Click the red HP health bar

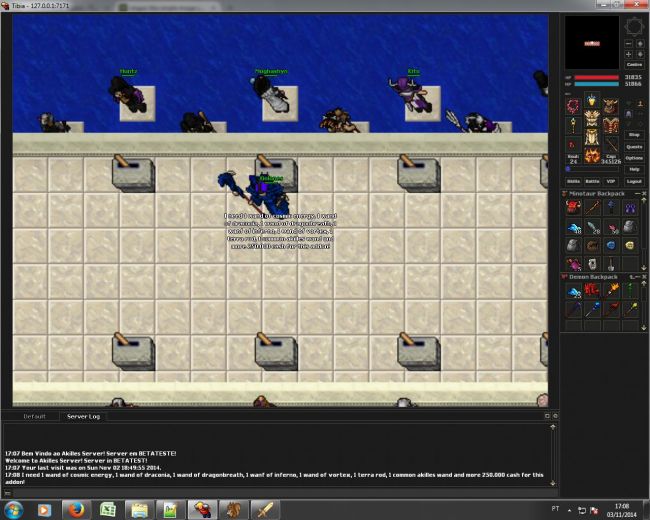pos(596,78)
